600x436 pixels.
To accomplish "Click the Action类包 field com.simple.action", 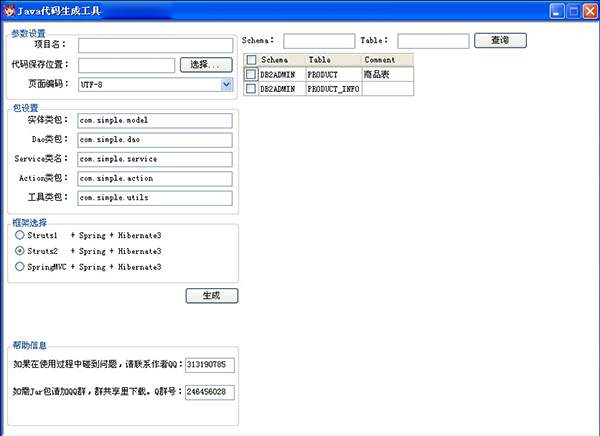I will click(155, 178).
